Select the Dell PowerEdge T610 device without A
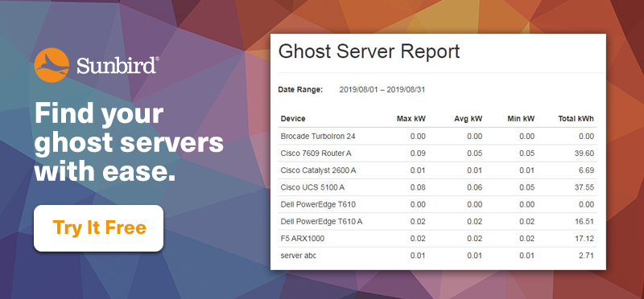Screen dimensions: 644x299 318,204
